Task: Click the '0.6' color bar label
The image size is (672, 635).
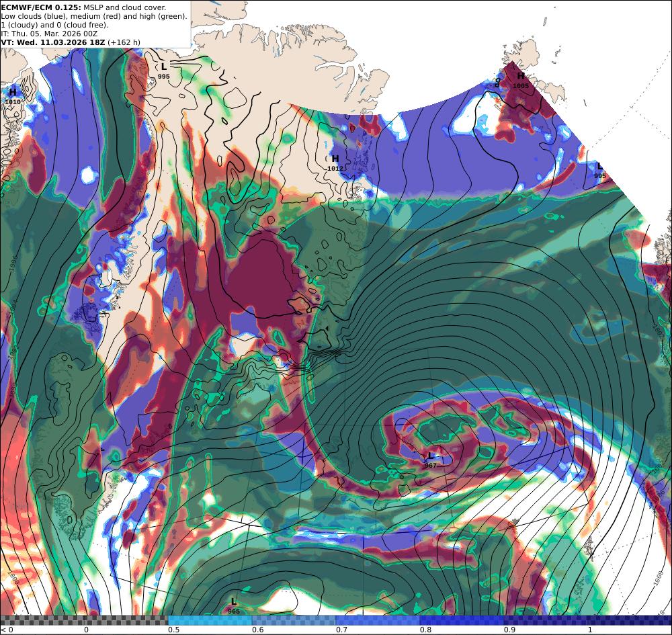Action: (x=257, y=630)
